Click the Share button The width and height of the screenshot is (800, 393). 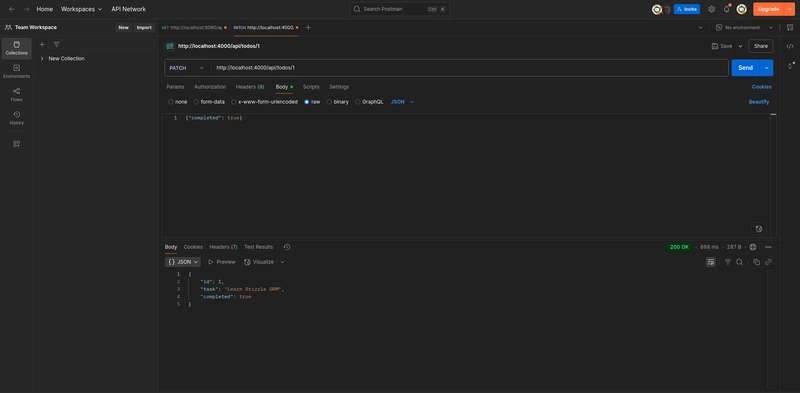click(761, 46)
